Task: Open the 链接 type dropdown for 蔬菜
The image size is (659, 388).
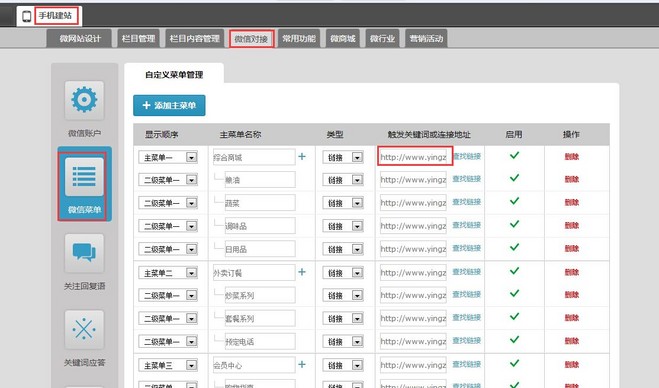Action: (x=343, y=203)
